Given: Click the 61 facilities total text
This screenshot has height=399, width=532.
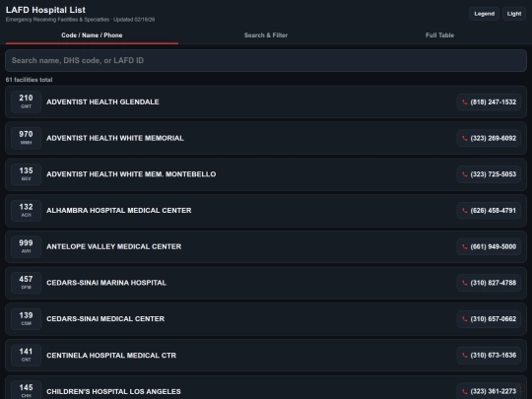Looking at the screenshot, I should click(29, 80).
